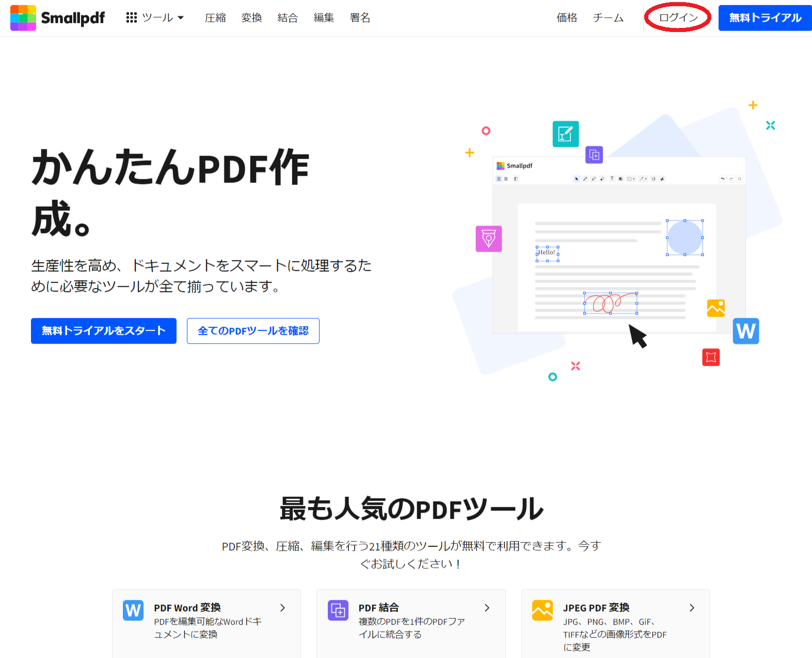Open the 署名 menu item

[x=360, y=18]
